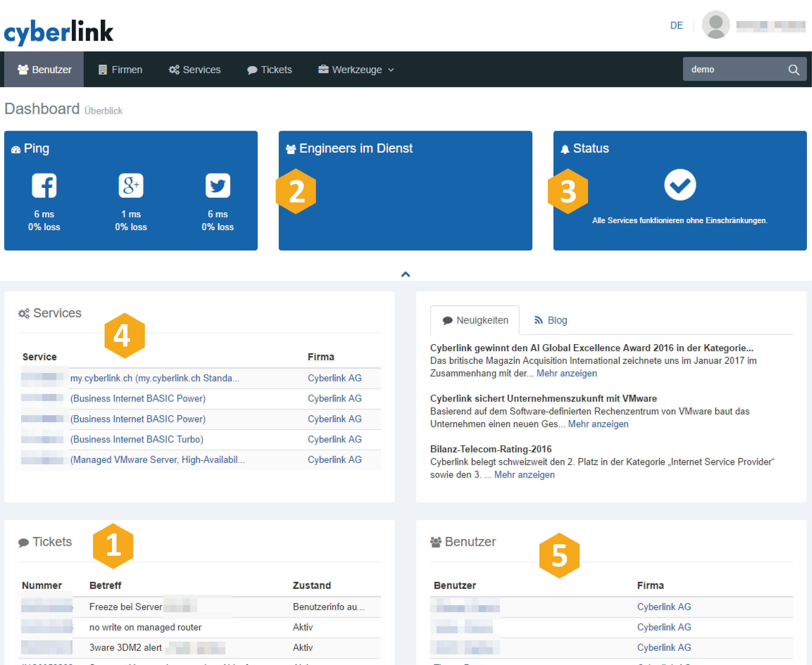This screenshot has width=812, height=665.
Task: Click the Nummer column header
Action: click(x=42, y=585)
